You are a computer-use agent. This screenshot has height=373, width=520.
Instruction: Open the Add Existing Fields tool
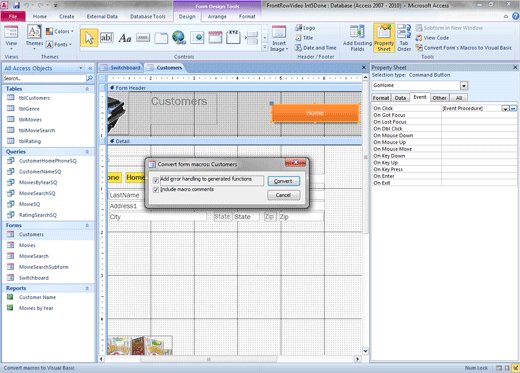pos(357,38)
